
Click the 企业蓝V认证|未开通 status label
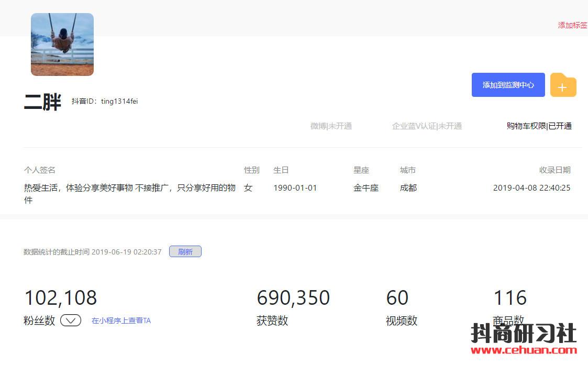427,126
